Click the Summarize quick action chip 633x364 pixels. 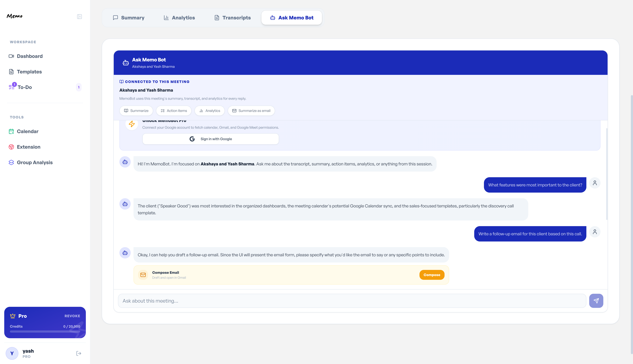click(x=136, y=111)
